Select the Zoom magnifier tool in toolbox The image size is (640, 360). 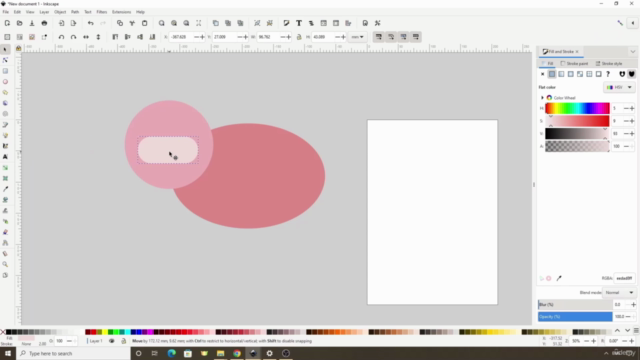[5, 264]
